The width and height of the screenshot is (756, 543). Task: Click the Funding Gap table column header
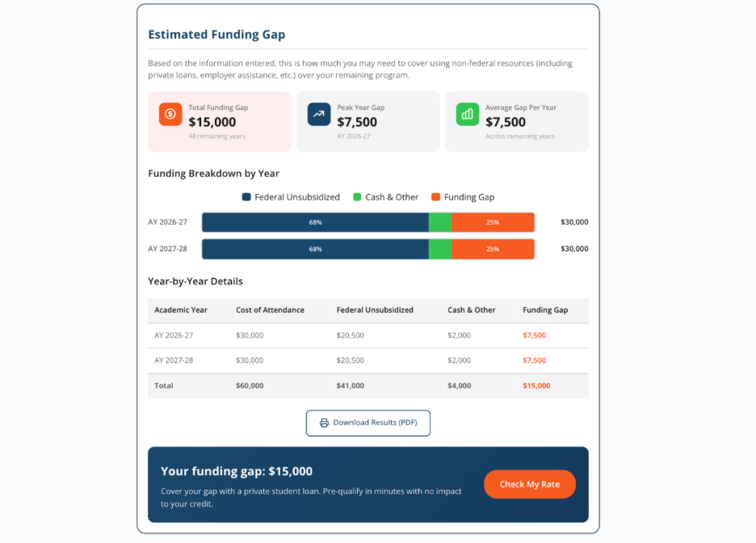[545, 310]
